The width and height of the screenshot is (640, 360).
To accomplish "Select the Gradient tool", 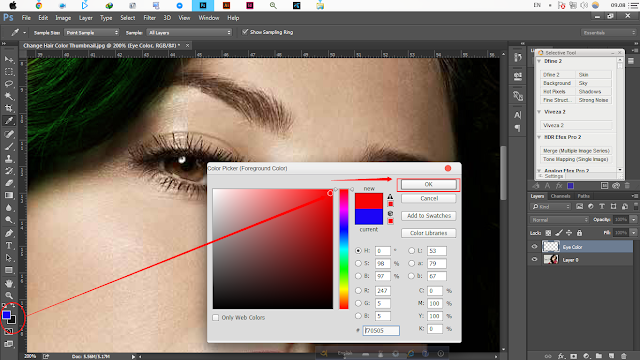I will click(x=9, y=196).
